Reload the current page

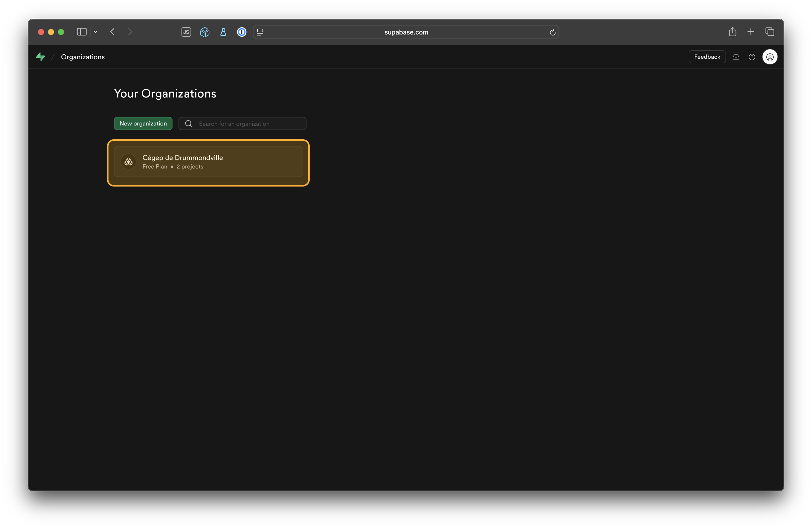(x=553, y=32)
